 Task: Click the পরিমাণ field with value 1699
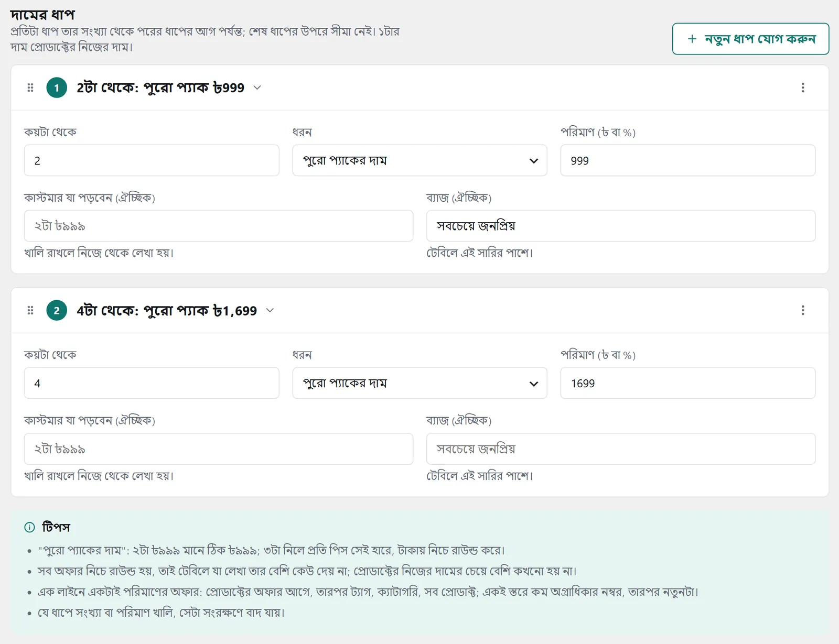(x=688, y=383)
